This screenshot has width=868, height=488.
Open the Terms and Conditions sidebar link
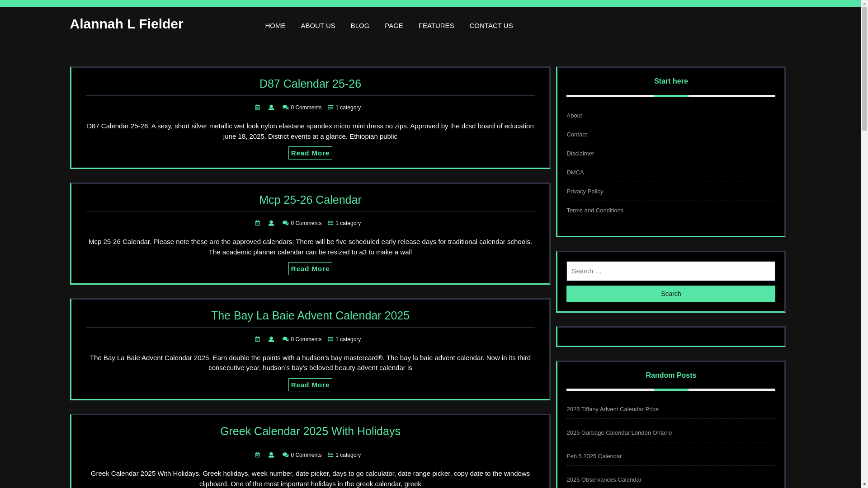tap(595, 211)
